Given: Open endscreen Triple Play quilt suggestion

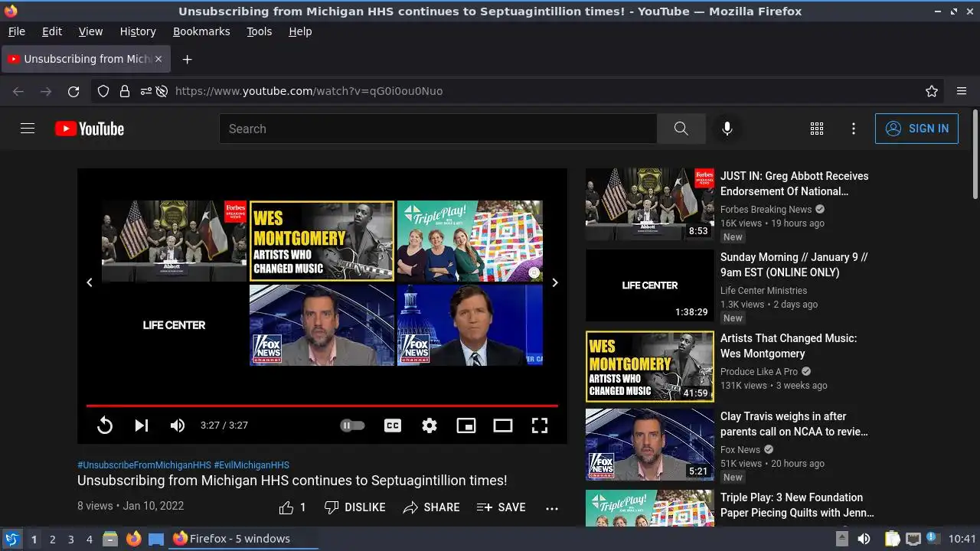Looking at the screenshot, I should (470, 241).
